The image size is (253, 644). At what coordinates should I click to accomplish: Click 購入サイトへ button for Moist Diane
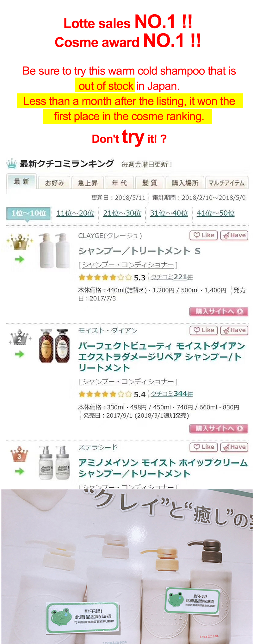(219, 428)
